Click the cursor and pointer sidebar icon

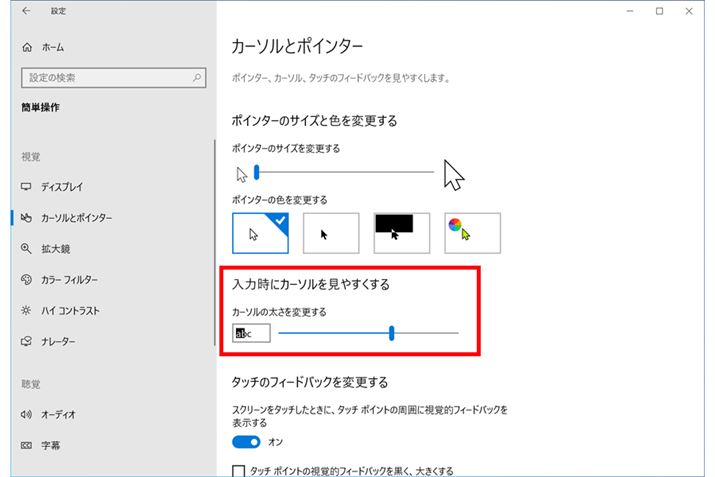[26, 218]
